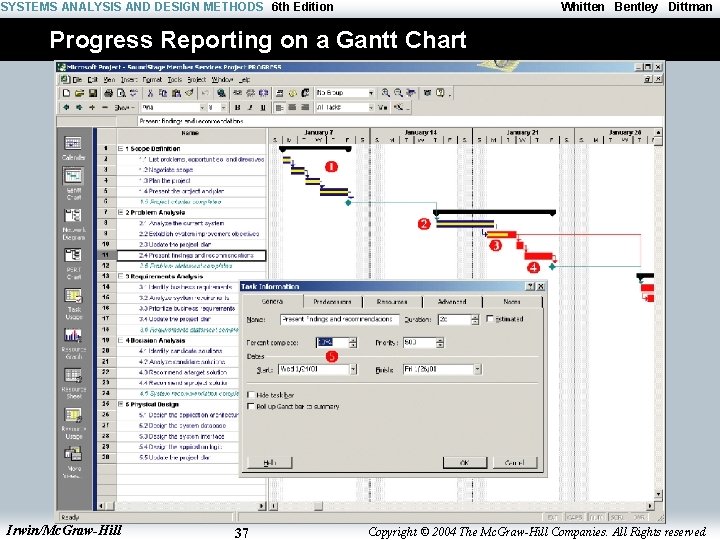Click the Copy toolbar icon
The height and width of the screenshot is (540, 720).
coord(163,93)
